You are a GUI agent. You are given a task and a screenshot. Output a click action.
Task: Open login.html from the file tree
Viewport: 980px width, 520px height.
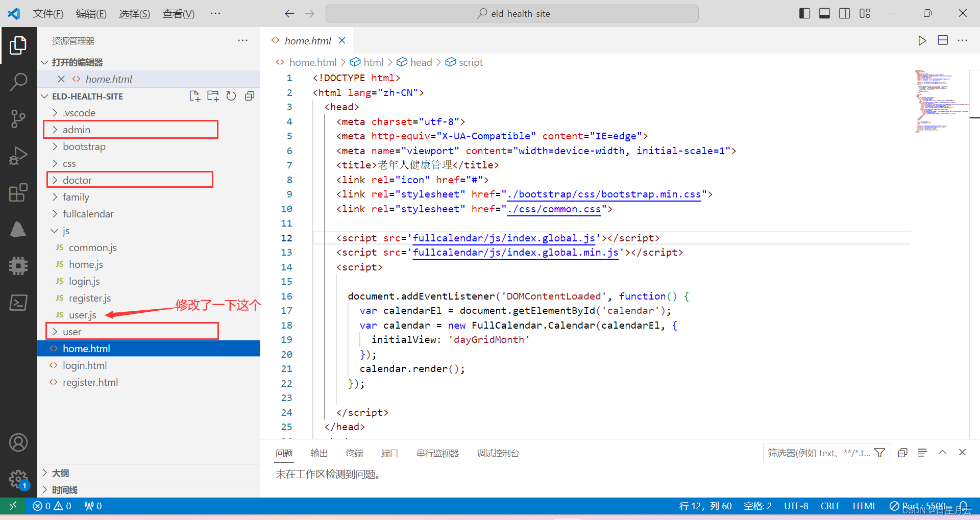149,365
